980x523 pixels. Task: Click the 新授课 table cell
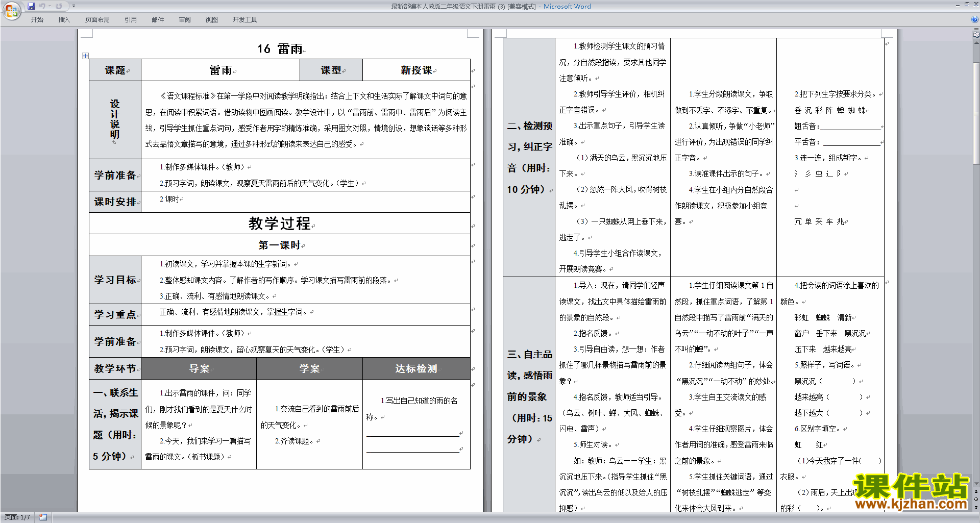tap(416, 70)
